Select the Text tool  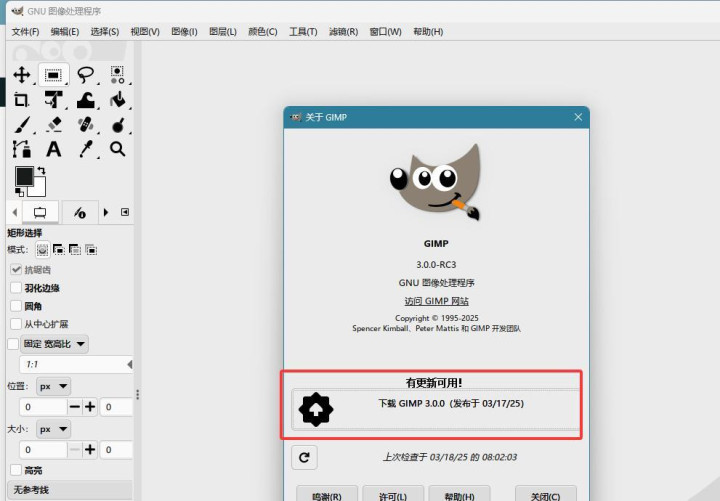click(x=53, y=149)
